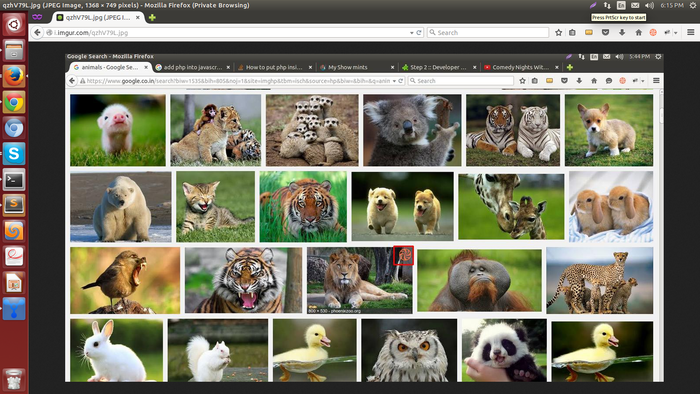Close the qzhV79L.jpg tab
Viewport: 700px width, 394px height.
pos(138,17)
